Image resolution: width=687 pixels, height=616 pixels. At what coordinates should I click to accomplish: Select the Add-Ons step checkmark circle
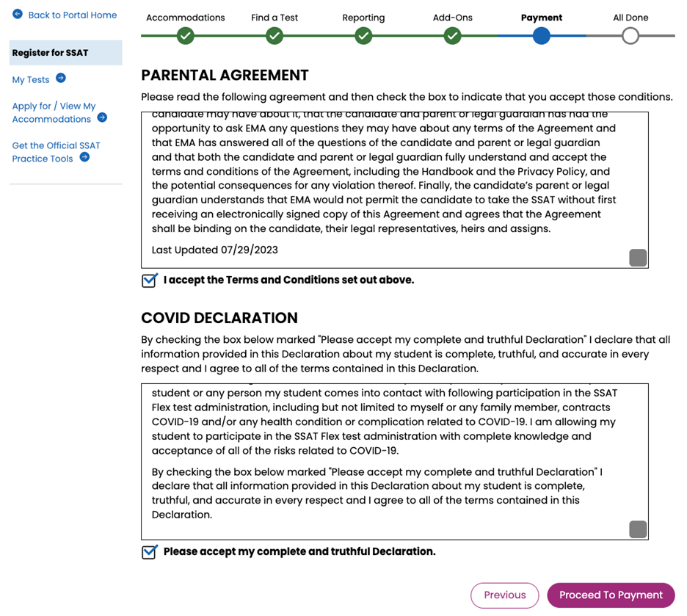coord(453,36)
